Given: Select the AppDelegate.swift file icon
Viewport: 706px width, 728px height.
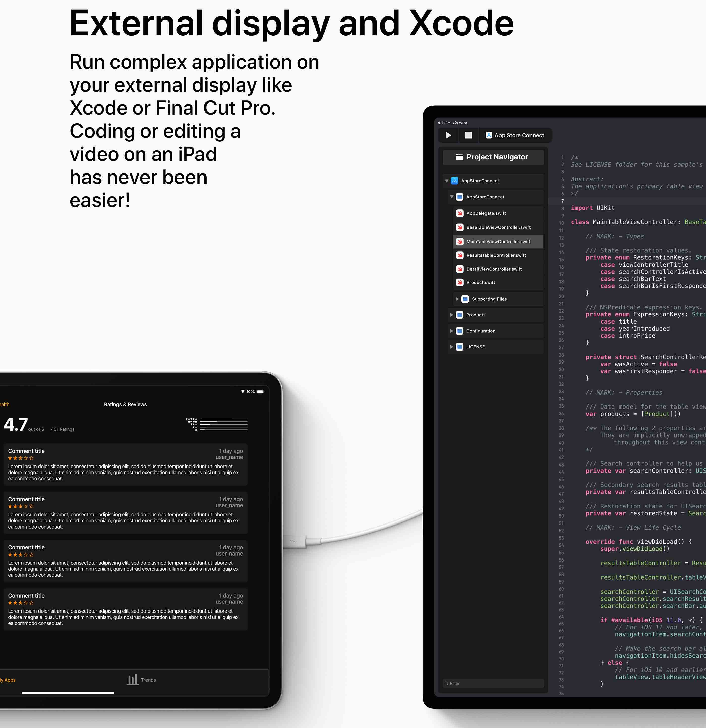Looking at the screenshot, I should click(x=460, y=213).
